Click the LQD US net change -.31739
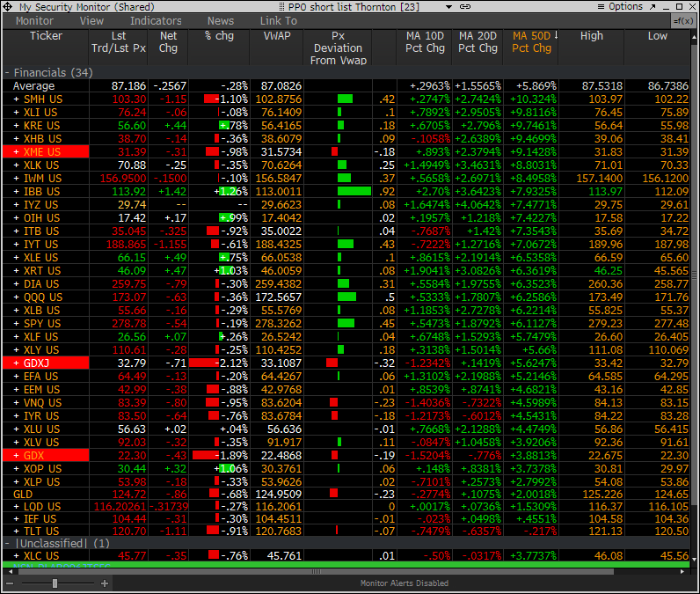This screenshot has width=700, height=594. pyautogui.click(x=168, y=507)
